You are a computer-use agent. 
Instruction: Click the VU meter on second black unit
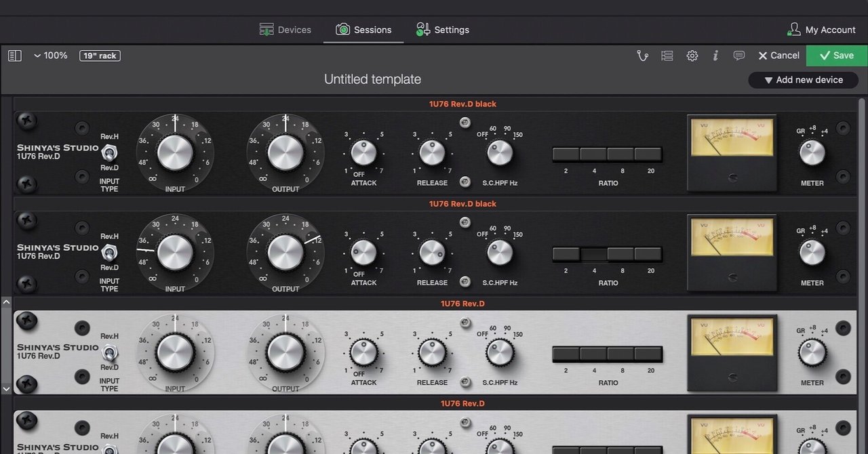(732, 252)
